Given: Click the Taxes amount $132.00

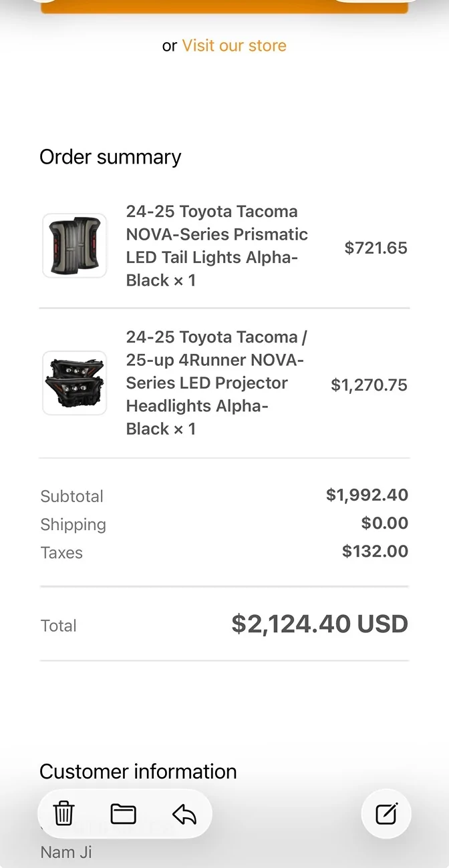Looking at the screenshot, I should pos(375,552).
